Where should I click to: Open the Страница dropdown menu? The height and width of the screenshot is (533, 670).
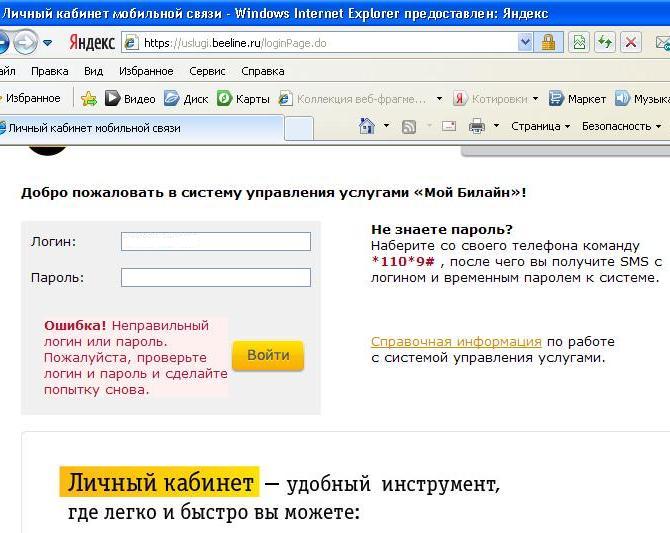click(540, 127)
